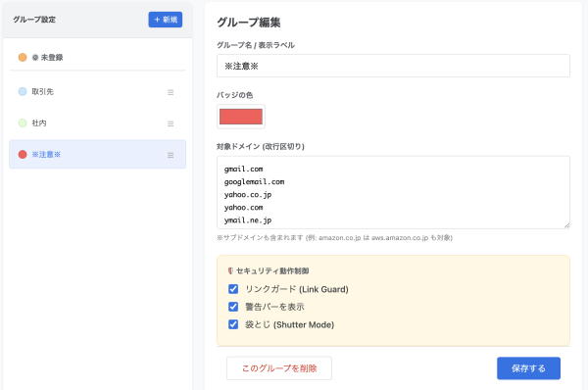The image size is (588, 390).
Task: Click the orange badge dot beside 未登録
Action: click(23, 58)
